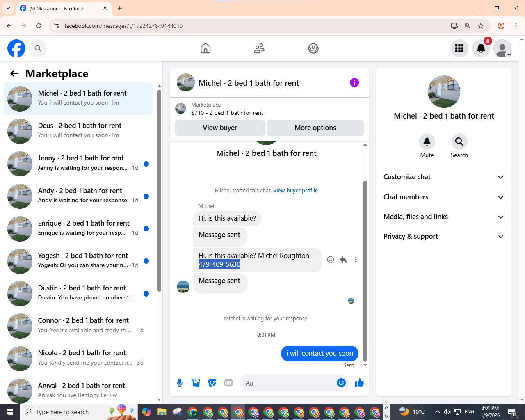Click View buyer button
This screenshot has height=420, width=525.
coord(220,128)
